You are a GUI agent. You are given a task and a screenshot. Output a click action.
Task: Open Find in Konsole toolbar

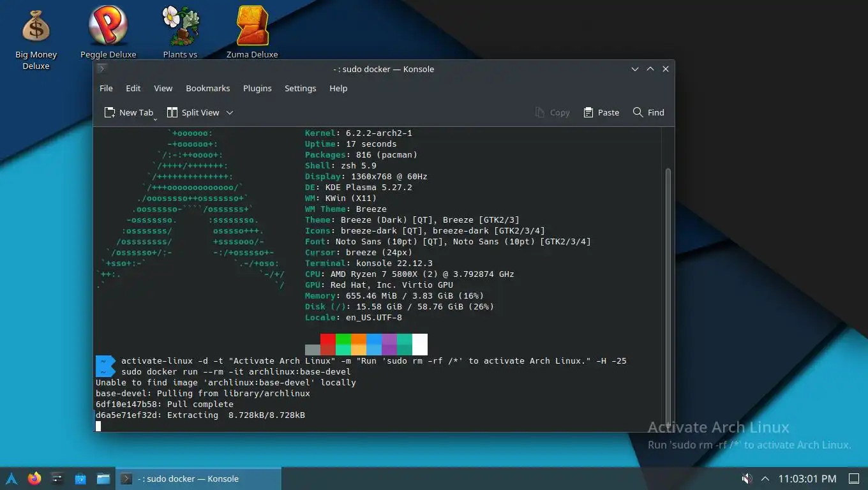click(648, 112)
